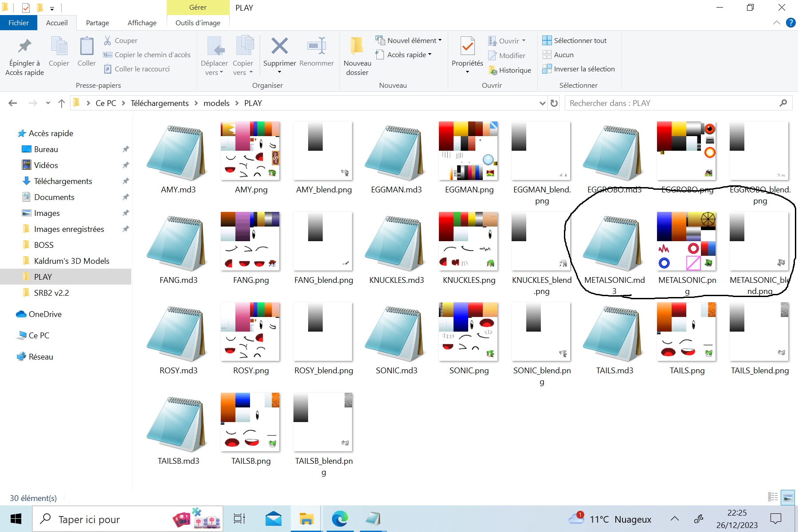
Task: Click Modifier in the Ouvrir group
Action: click(507, 55)
